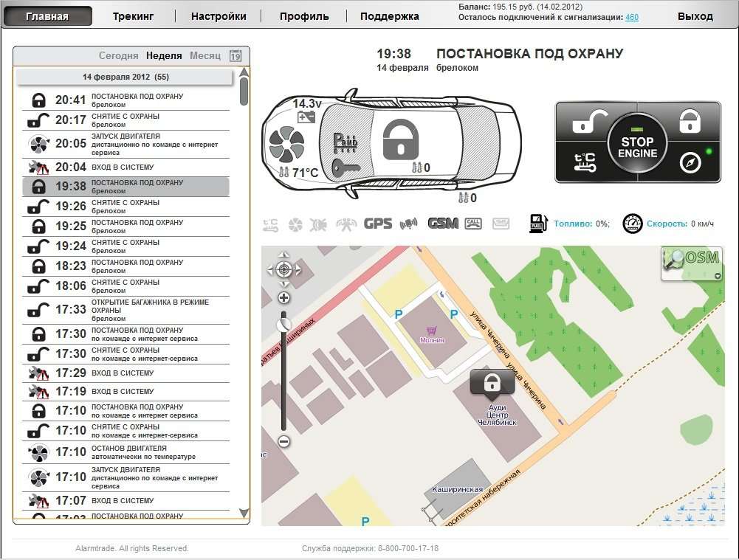
Task: Select the 17:10 engine stop by temperature event
Action: click(126, 452)
